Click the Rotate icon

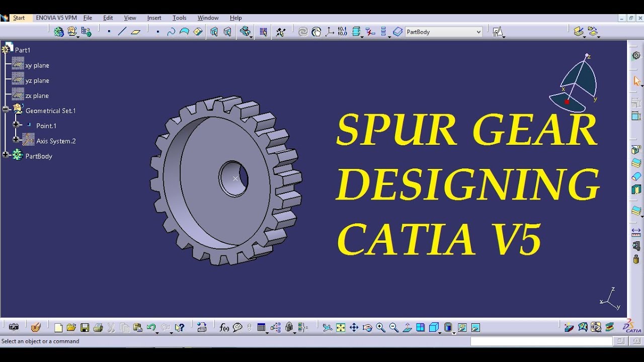367,328
